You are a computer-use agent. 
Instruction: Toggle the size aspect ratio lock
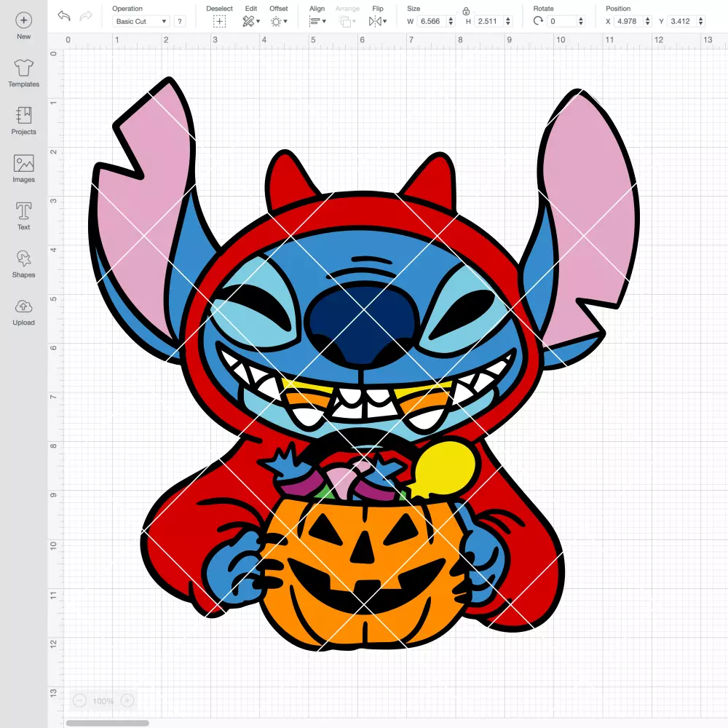[466, 11]
